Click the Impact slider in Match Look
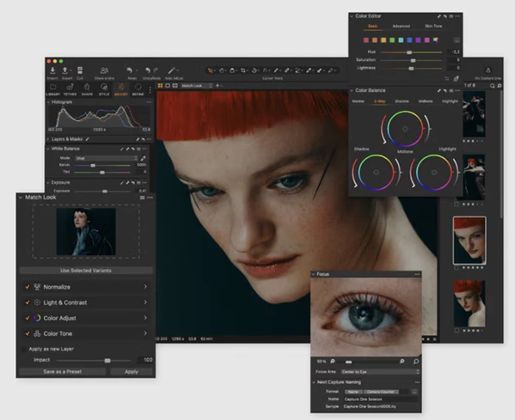Screen dimensions: 515x420 click(93, 360)
